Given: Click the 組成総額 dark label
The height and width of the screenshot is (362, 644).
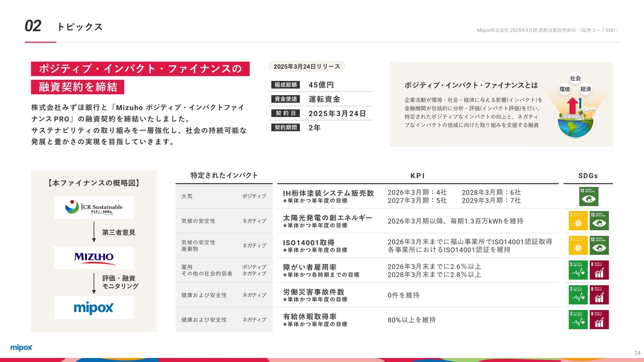Looking at the screenshot, I should point(285,85).
